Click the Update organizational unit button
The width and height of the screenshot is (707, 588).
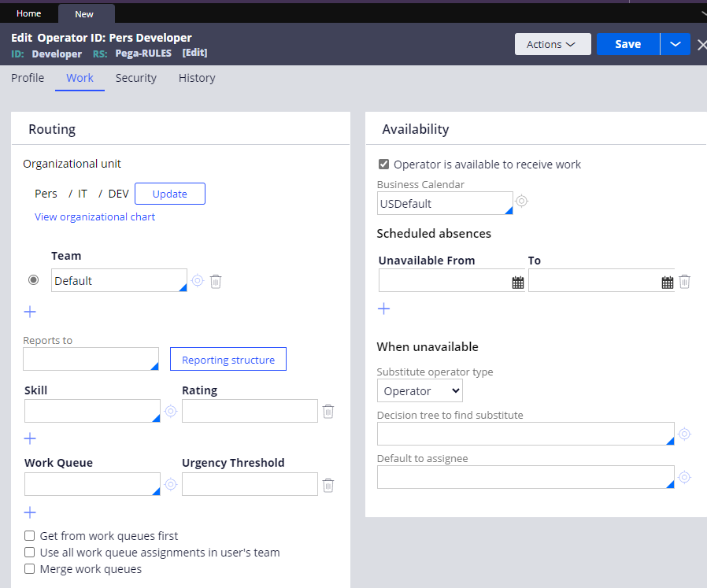point(170,194)
